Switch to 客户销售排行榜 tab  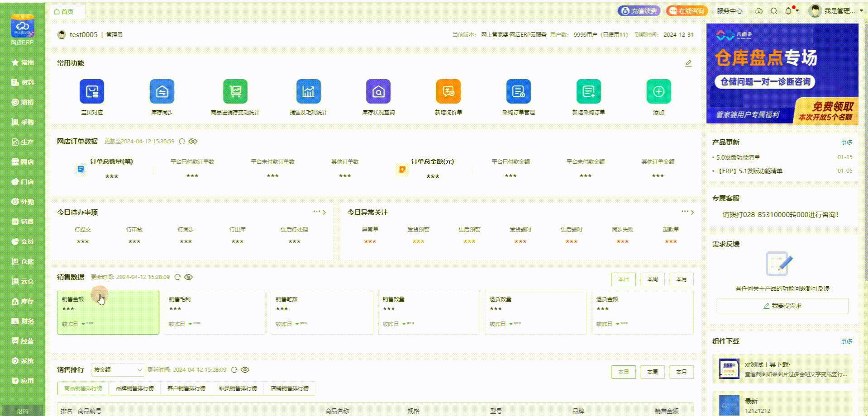click(x=186, y=388)
